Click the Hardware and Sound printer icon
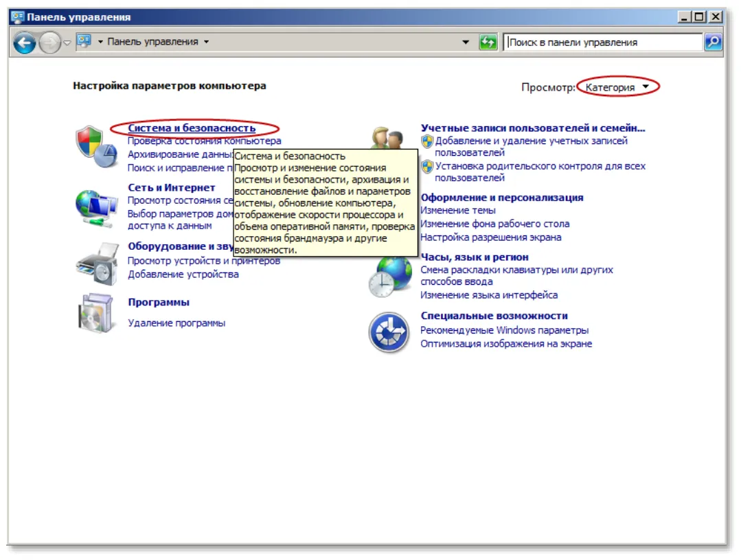Viewport: 741px width, 560px height. click(98, 264)
